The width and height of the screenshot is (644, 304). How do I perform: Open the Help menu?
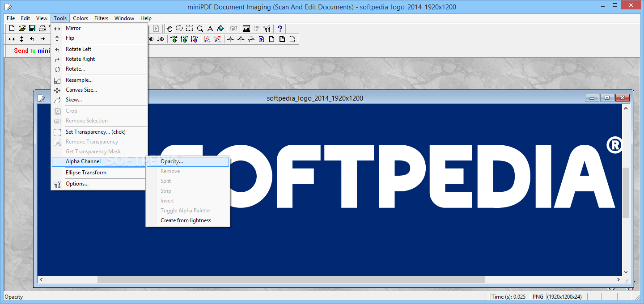tap(146, 18)
